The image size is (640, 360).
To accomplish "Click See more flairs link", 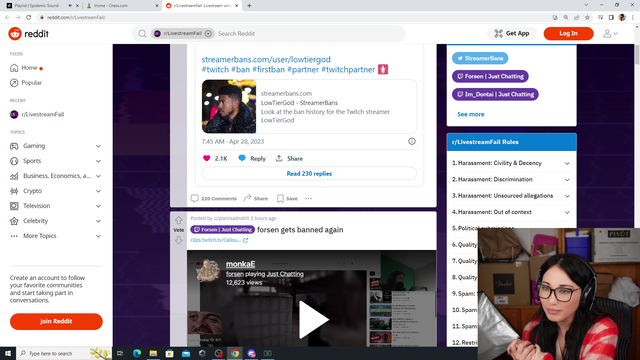I will [471, 114].
